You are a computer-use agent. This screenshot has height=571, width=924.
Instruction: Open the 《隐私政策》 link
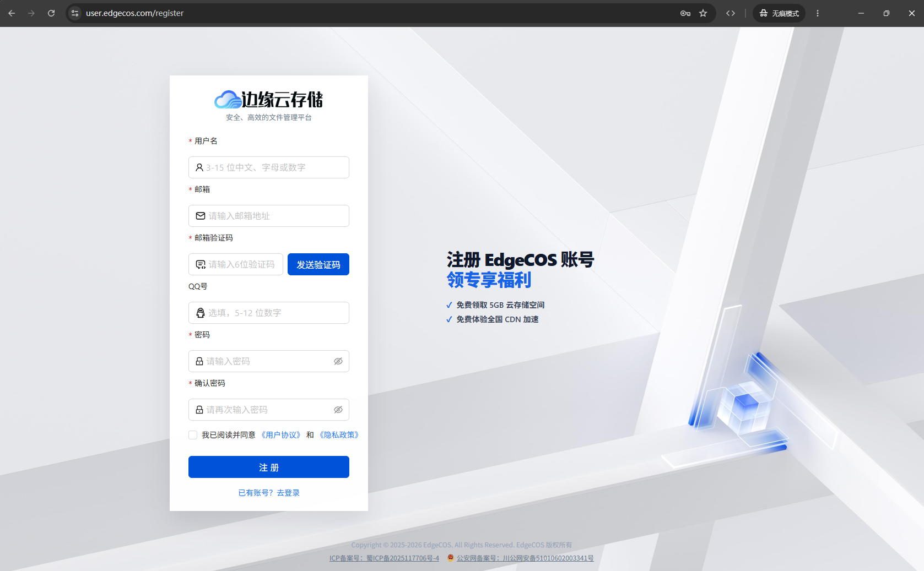coord(339,435)
